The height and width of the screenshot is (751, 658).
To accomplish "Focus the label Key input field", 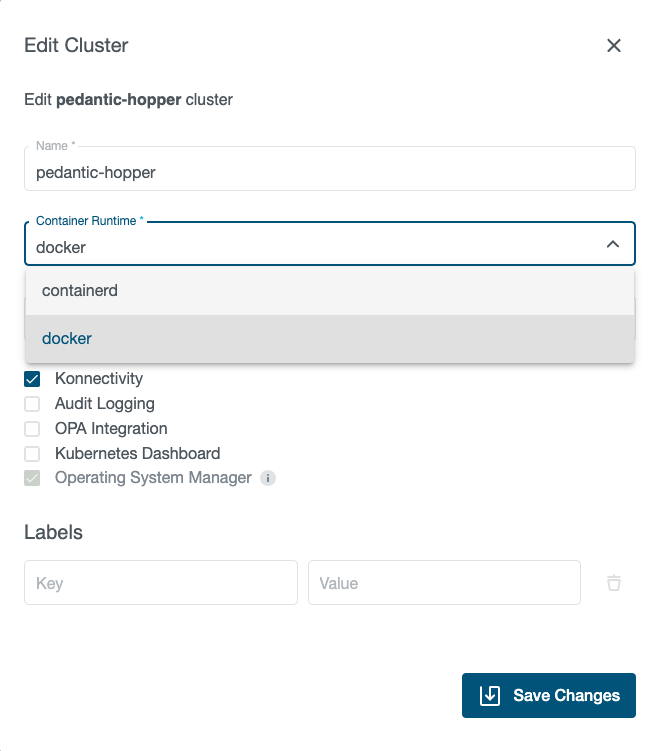I will point(161,583).
